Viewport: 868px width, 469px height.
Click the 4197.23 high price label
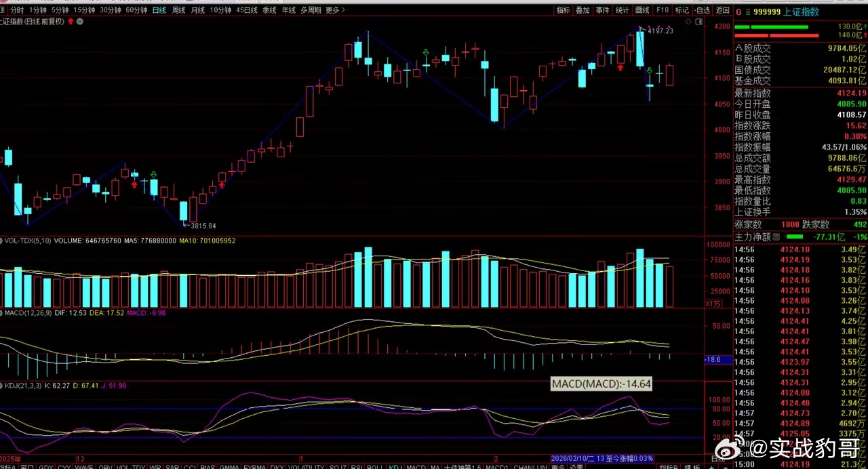tap(660, 31)
